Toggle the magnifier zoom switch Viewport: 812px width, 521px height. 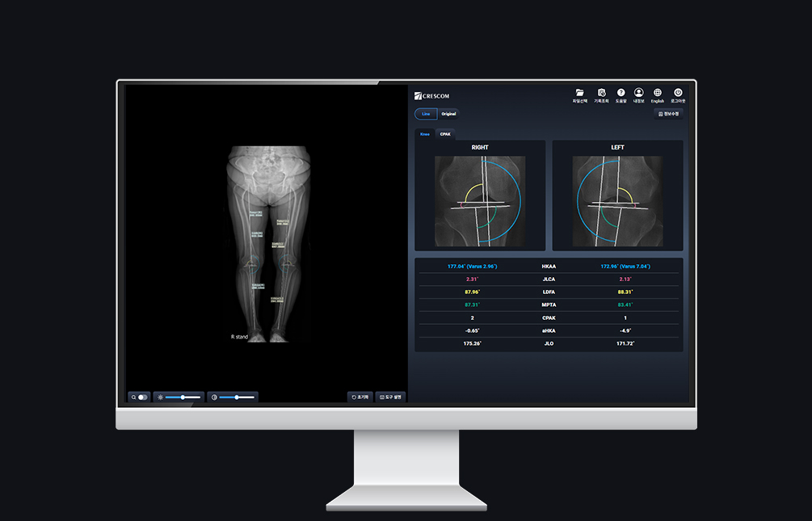click(142, 397)
